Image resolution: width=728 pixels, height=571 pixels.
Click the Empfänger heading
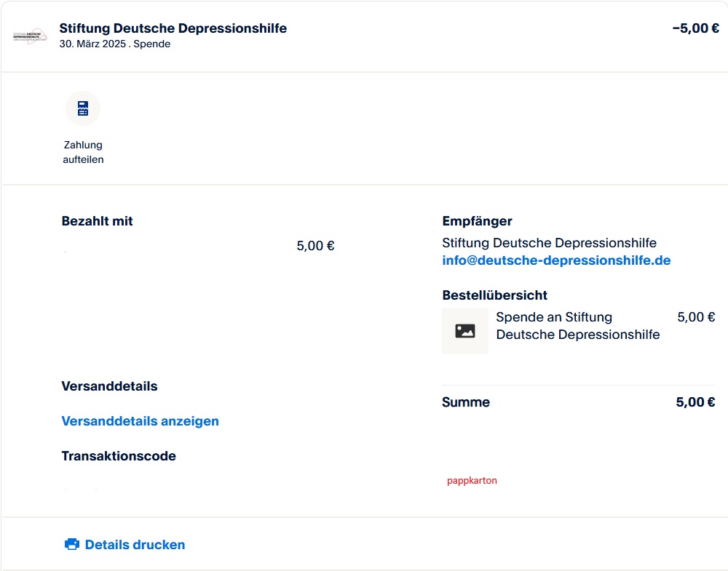pos(477,221)
